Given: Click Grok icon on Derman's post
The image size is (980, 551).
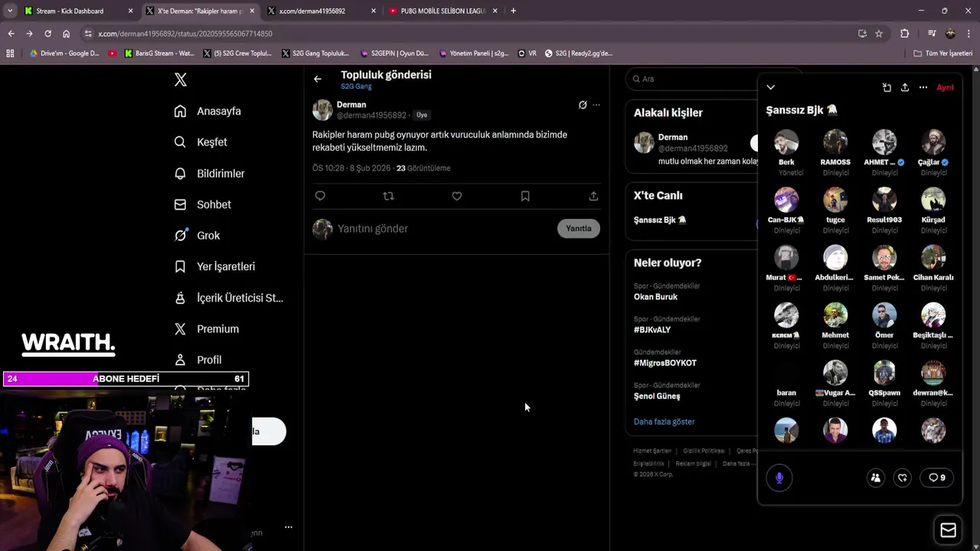Looking at the screenshot, I should coord(583,105).
